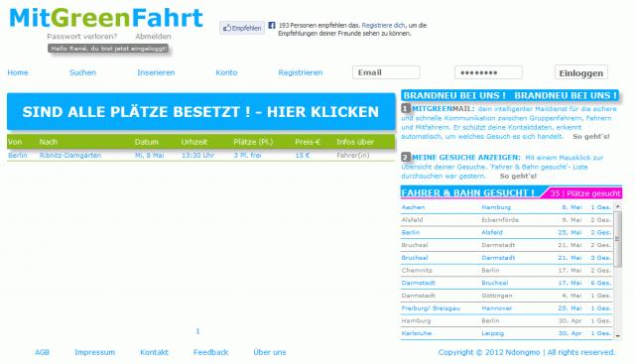The height and width of the screenshot is (364, 635).
Task: Open the Impressum footer link
Action: 95,352
